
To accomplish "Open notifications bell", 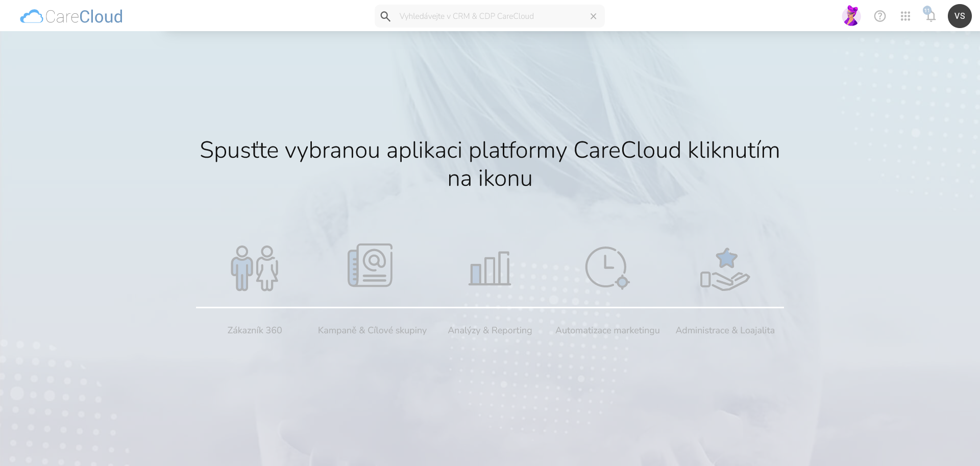I will (930, 15).
